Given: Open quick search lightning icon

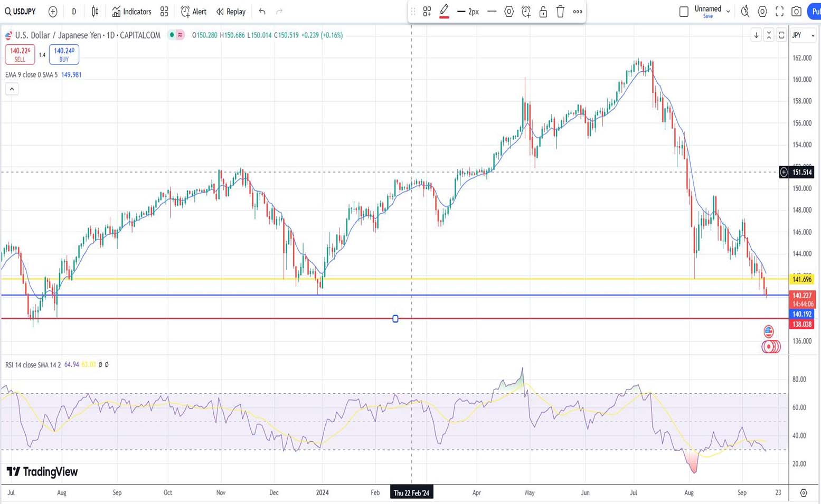Looking at the screenshot, I should 745,12.
